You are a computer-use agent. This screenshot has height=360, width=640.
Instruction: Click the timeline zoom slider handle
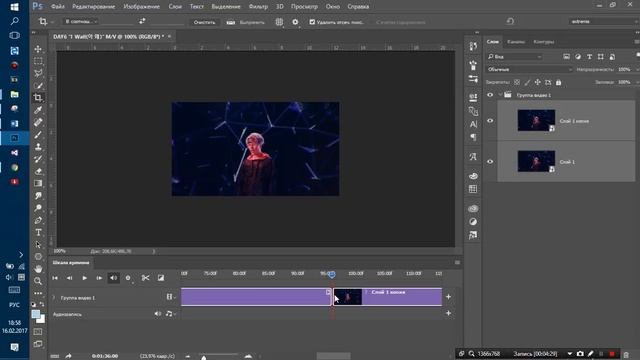(x=204, y=357)
